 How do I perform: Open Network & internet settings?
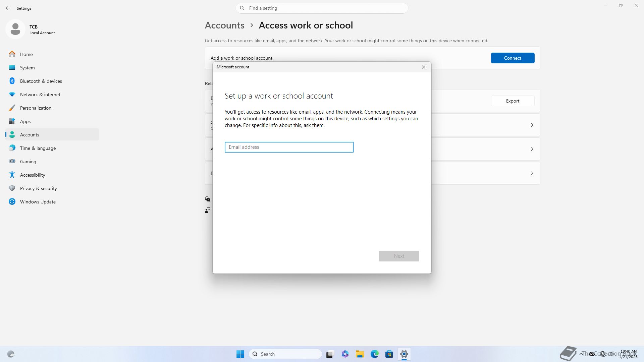pos(40,95)
